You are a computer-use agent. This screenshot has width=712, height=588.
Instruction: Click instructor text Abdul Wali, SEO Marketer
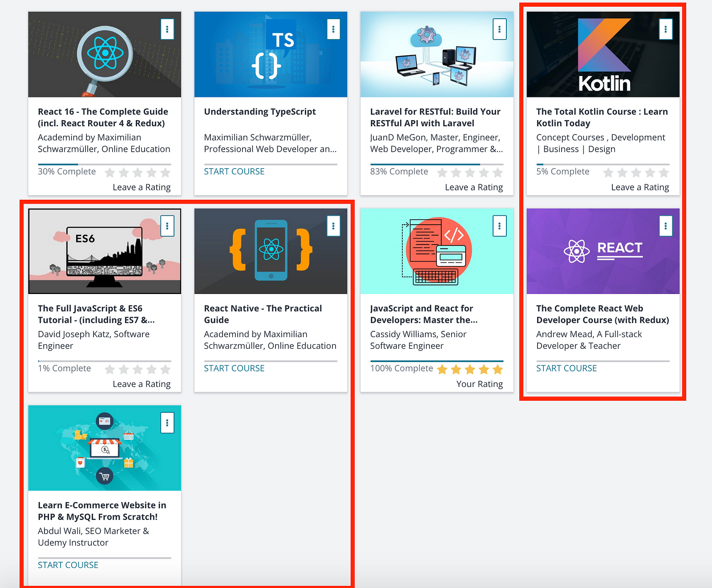click(x=93, y=537)
